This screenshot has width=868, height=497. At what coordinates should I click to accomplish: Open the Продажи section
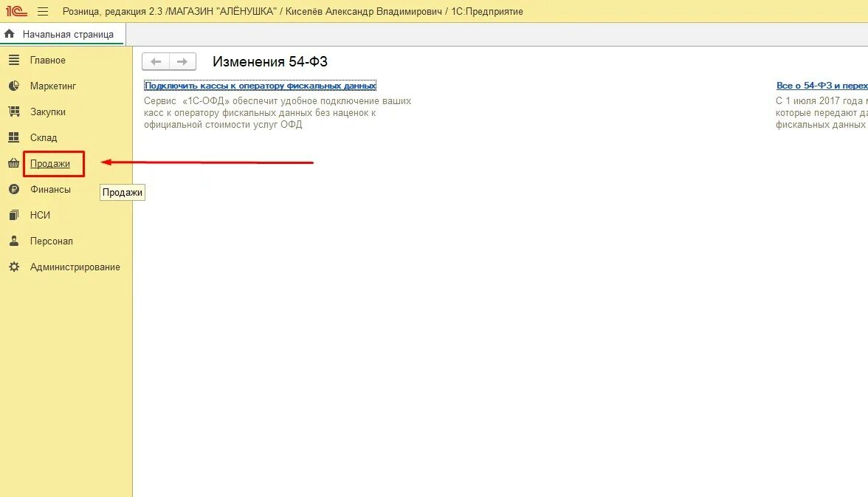coord(50,163)
